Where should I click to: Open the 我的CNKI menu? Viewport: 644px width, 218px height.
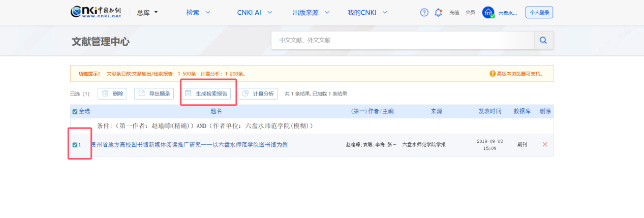[367, 13]
